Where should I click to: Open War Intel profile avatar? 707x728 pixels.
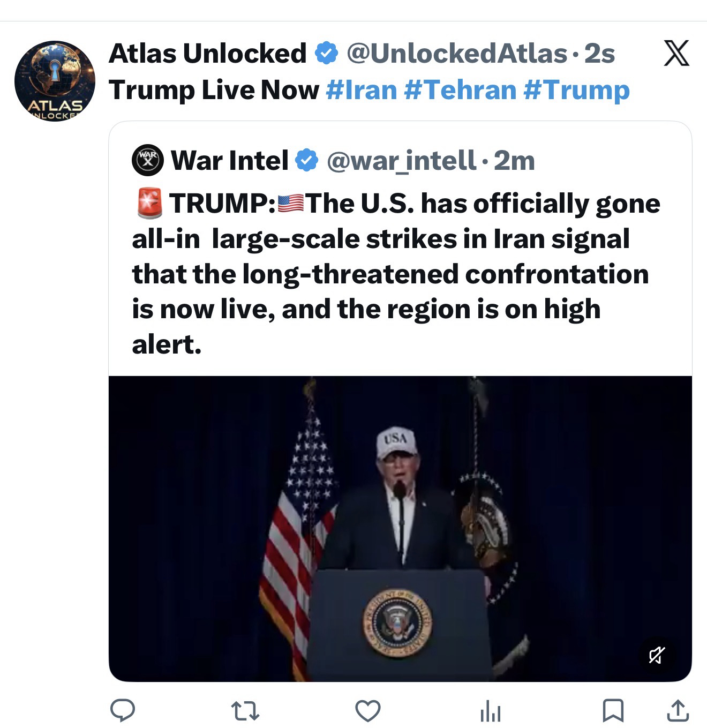[148, 160]
